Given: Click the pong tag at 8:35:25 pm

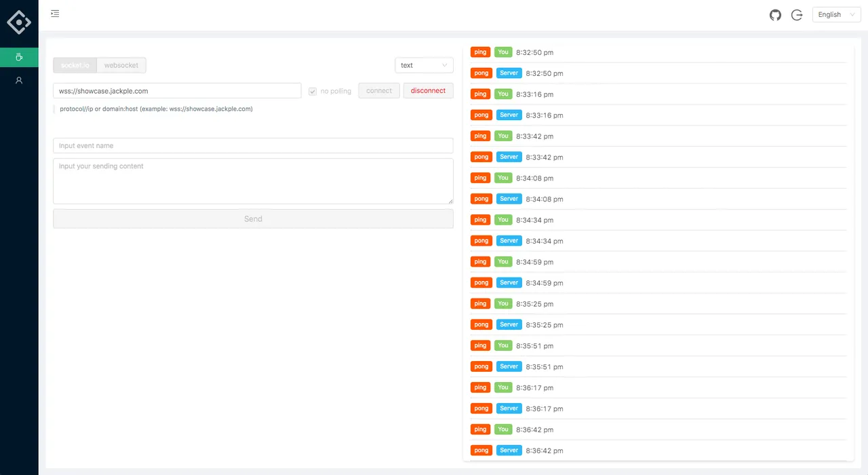Looking at the screenshot, I should pos(481,324).
